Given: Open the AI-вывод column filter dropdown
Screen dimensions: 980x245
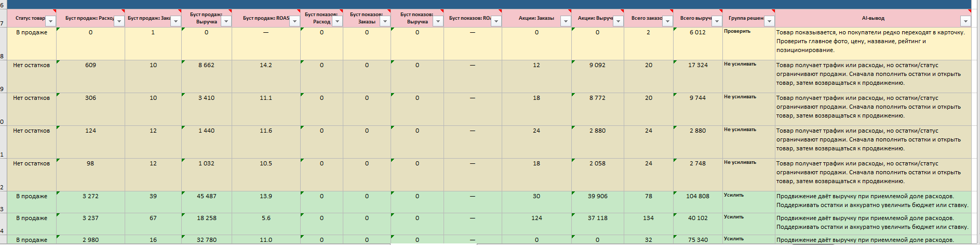Looking at the screenshot, I should (x=965, y=21).
